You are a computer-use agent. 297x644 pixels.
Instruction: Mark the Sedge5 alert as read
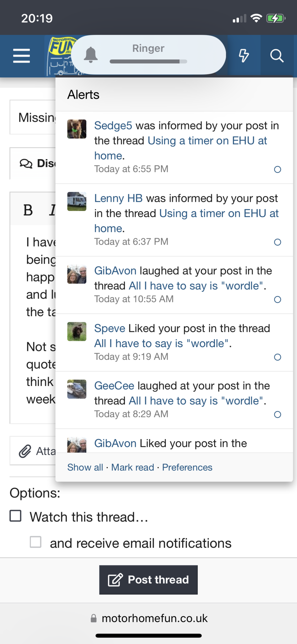coord(278,169)
